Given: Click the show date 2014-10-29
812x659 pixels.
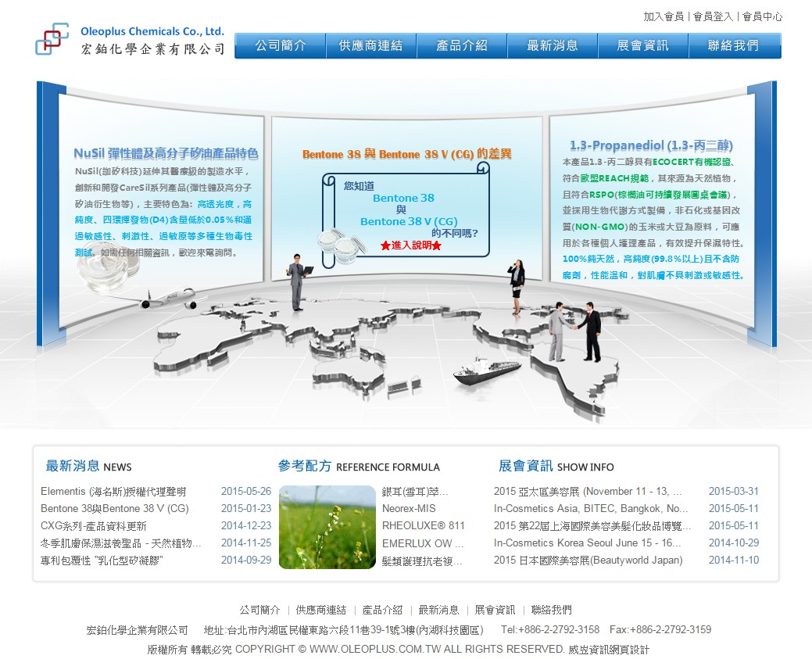Looking at the screenshot, I should coord(734,543).
